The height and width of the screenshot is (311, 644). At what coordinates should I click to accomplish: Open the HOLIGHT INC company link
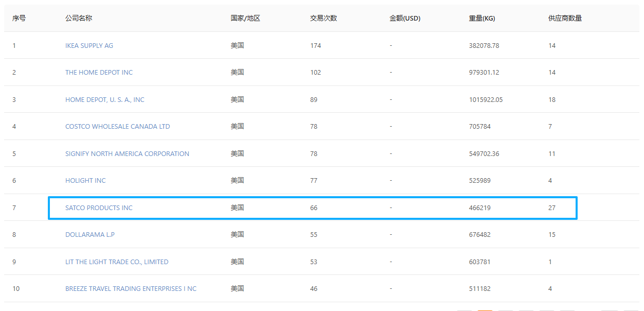pyautogui.click(x=85, y=181)
